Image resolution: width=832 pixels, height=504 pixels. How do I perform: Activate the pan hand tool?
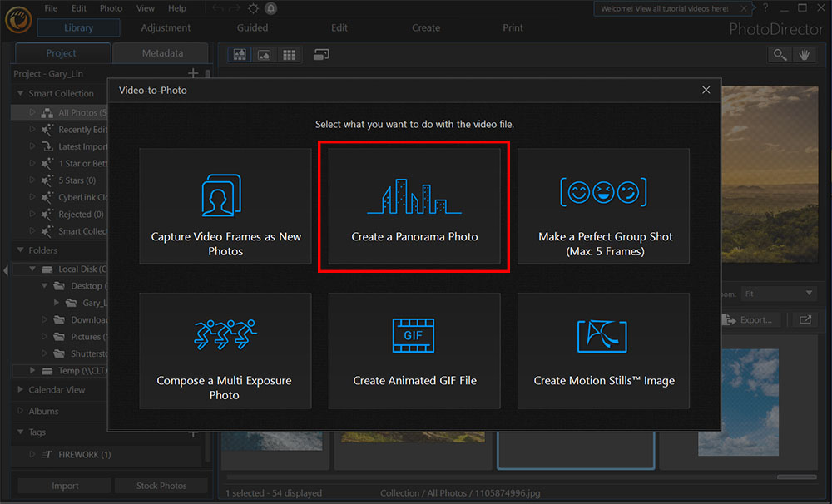point(804,54)
